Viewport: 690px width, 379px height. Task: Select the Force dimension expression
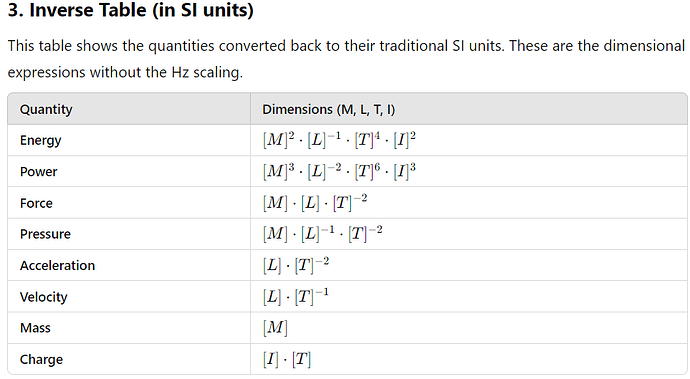(x=315, y=202)
